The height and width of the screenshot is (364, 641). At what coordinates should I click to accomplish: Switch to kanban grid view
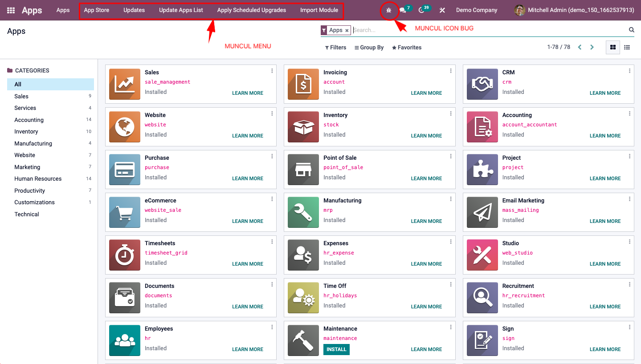click(612, 47)
